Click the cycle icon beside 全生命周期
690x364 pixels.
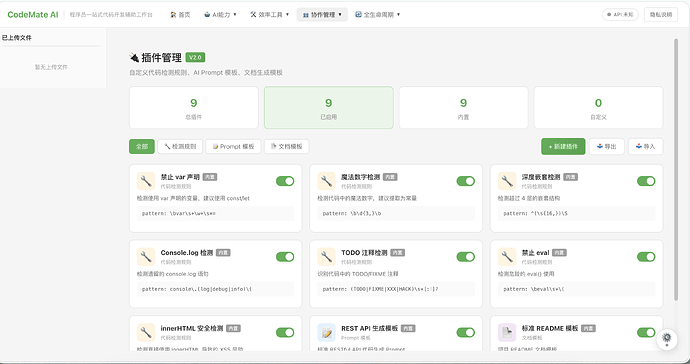coord(358,15)
